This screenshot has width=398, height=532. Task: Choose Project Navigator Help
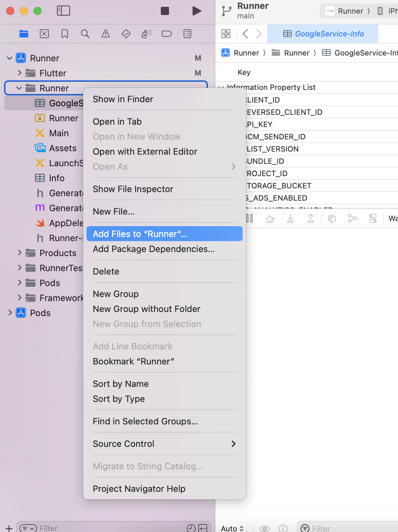165,489
